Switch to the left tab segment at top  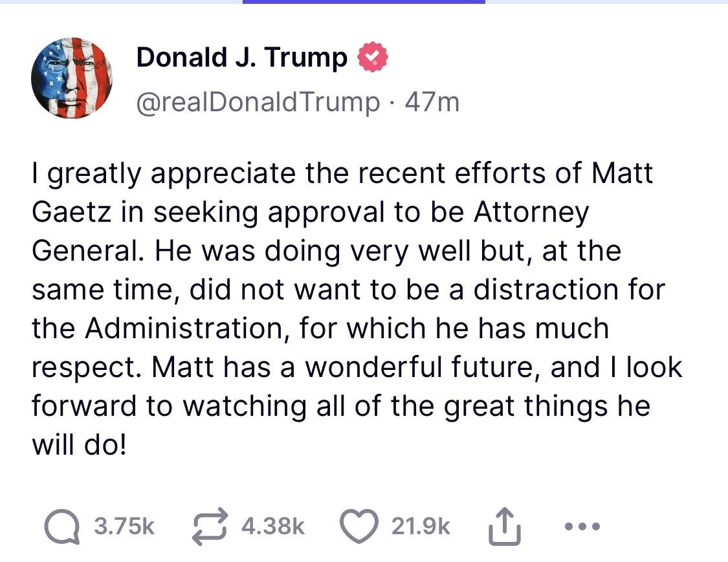click(121, 2)
